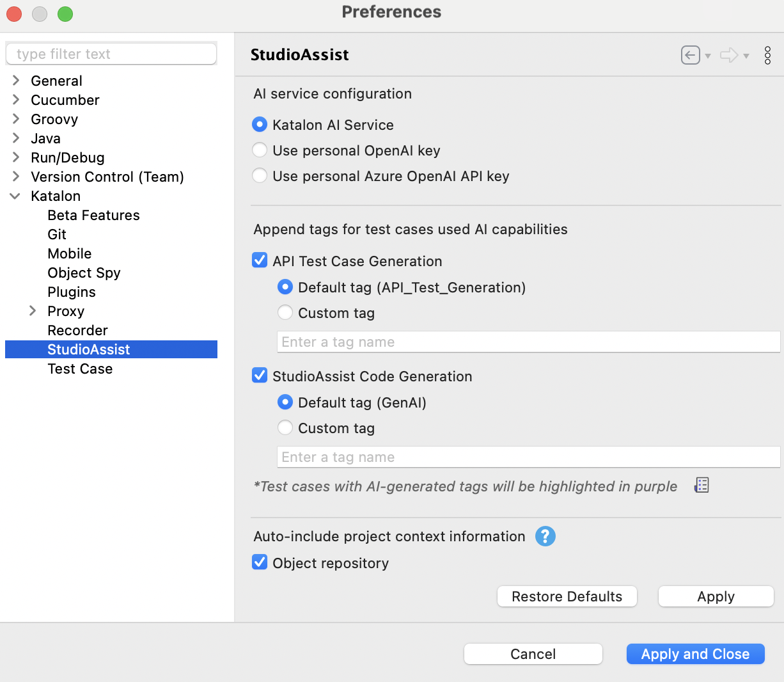Click the forward navigation arrow icon
This screenshot has width=784, height=682.
[729, 55]
